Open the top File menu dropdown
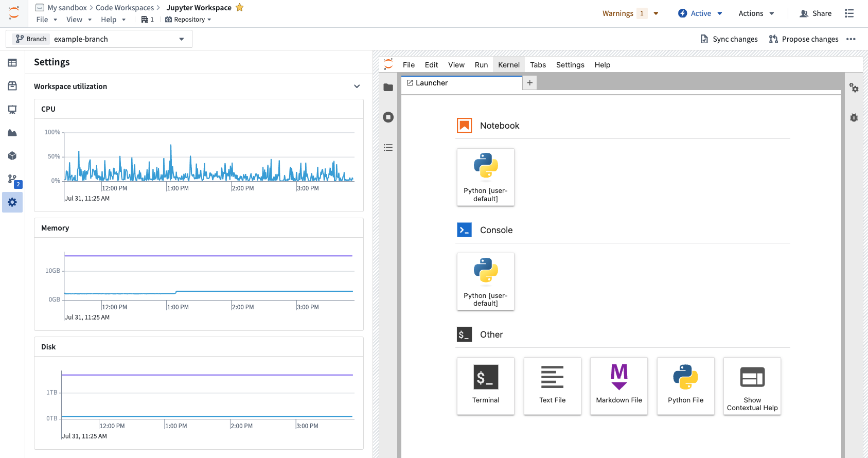The image size is (868, 458). coord(47,20)
